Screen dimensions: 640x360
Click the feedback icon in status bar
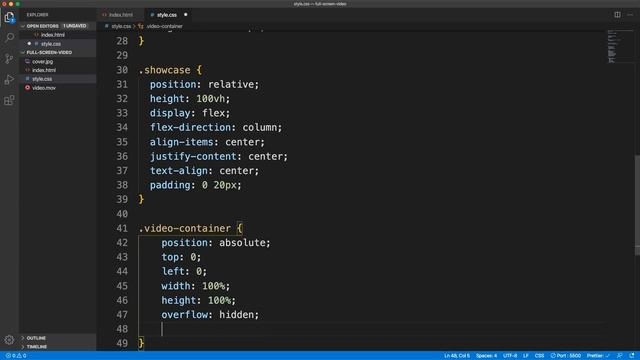point(620,356)
